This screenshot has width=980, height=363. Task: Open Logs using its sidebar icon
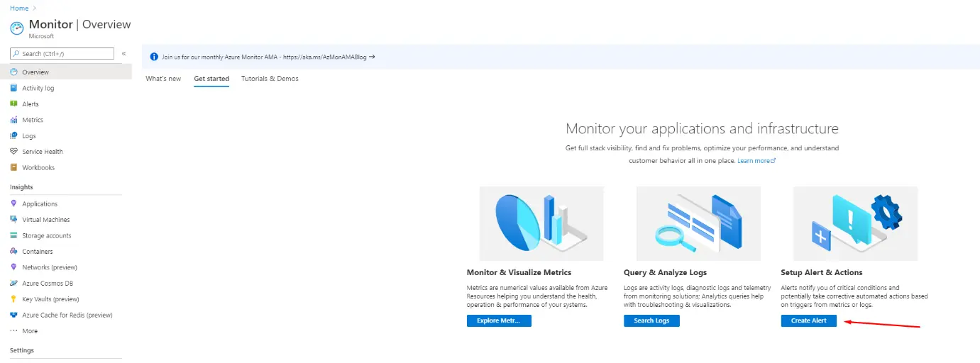click(x=14, y=136)
